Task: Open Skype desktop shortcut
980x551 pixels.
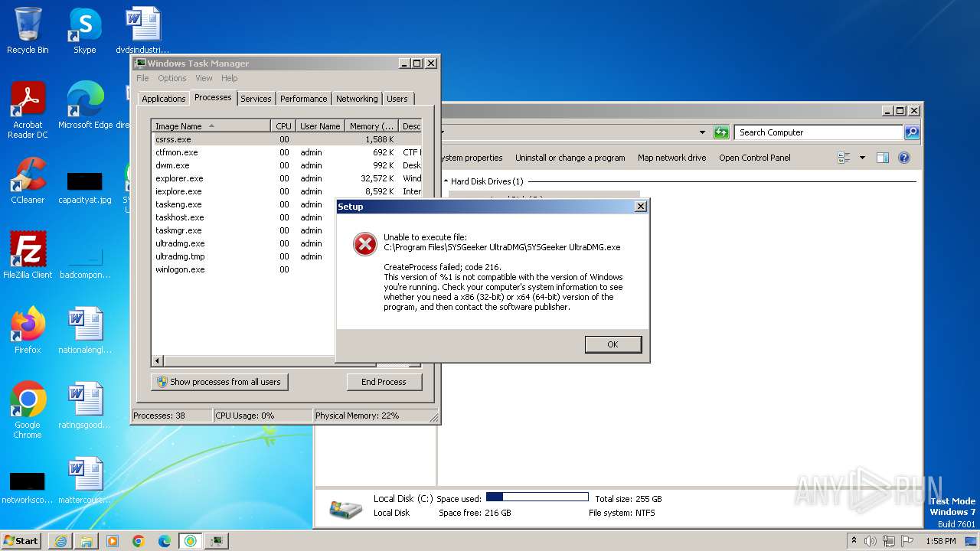Action: (84, 31)
